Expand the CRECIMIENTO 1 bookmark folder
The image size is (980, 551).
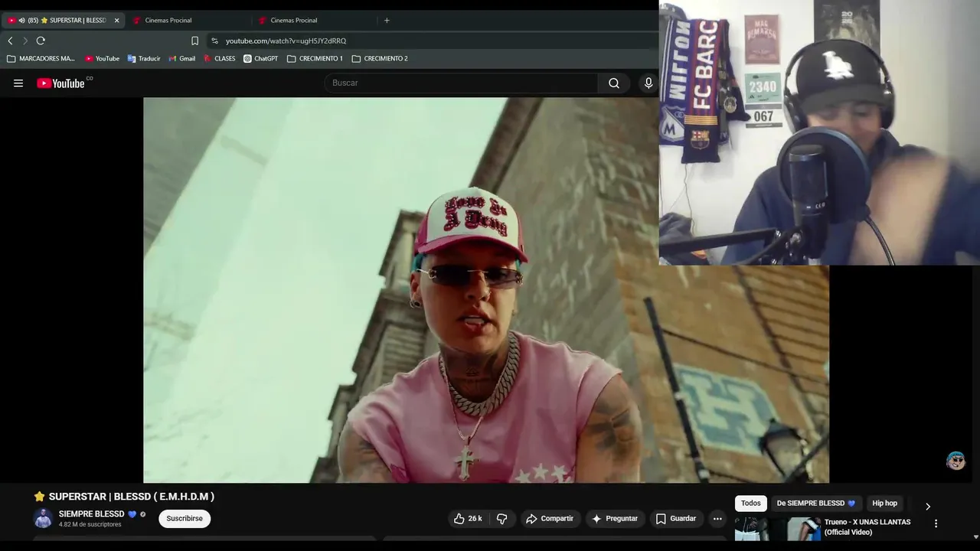pyautogui.click(x=315, y=59)
